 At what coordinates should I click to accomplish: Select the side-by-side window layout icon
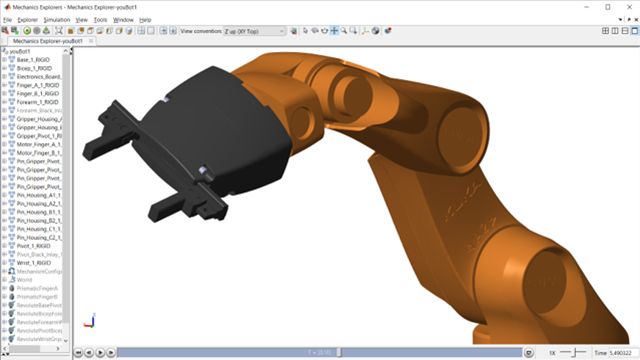tap(615, 31)
